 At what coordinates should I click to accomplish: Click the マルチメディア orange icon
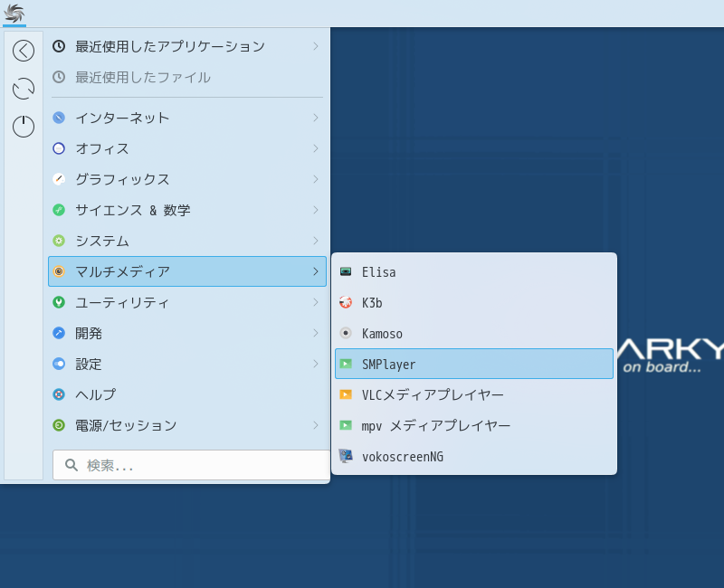point(59,271)
